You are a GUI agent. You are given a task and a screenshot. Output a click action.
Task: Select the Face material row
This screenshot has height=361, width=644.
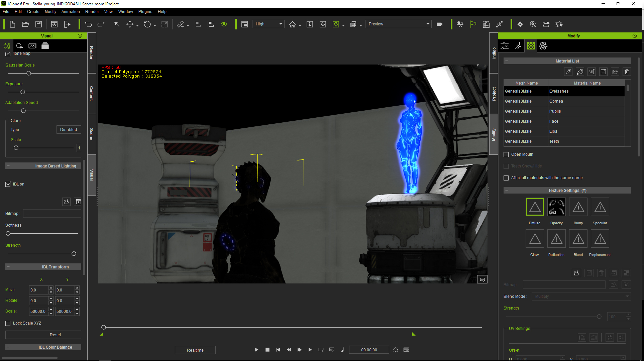564,121
